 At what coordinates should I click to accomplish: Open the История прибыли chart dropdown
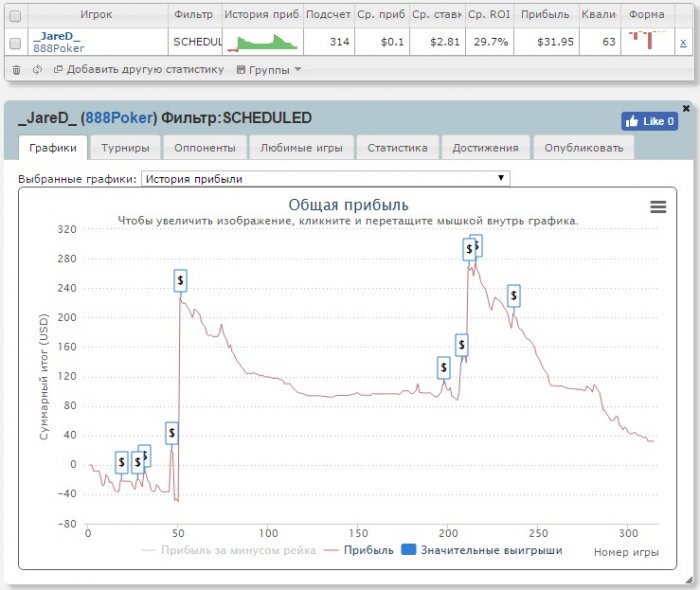[x=325, y=179]
